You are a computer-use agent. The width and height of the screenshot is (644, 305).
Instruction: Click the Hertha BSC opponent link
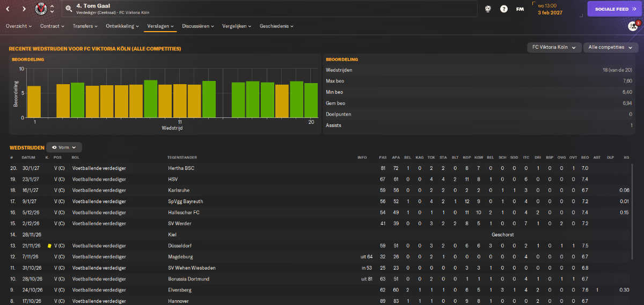181,168
